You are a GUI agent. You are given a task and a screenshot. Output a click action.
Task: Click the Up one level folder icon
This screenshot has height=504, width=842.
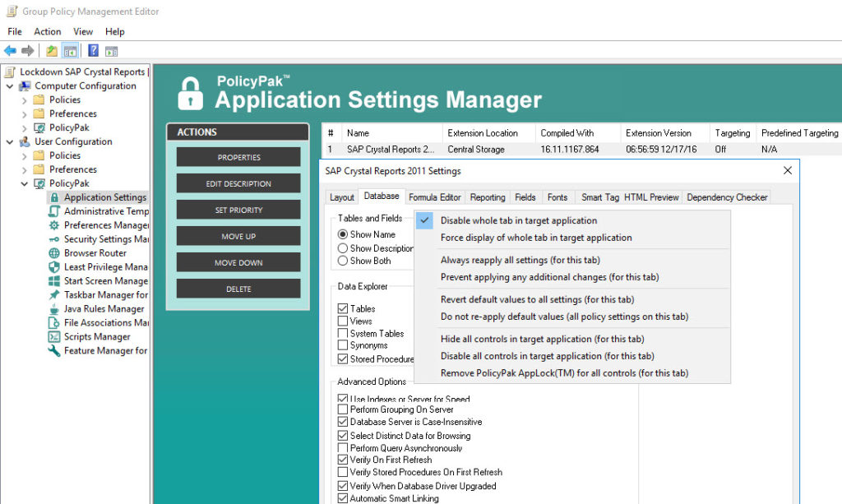pos(52,51)
